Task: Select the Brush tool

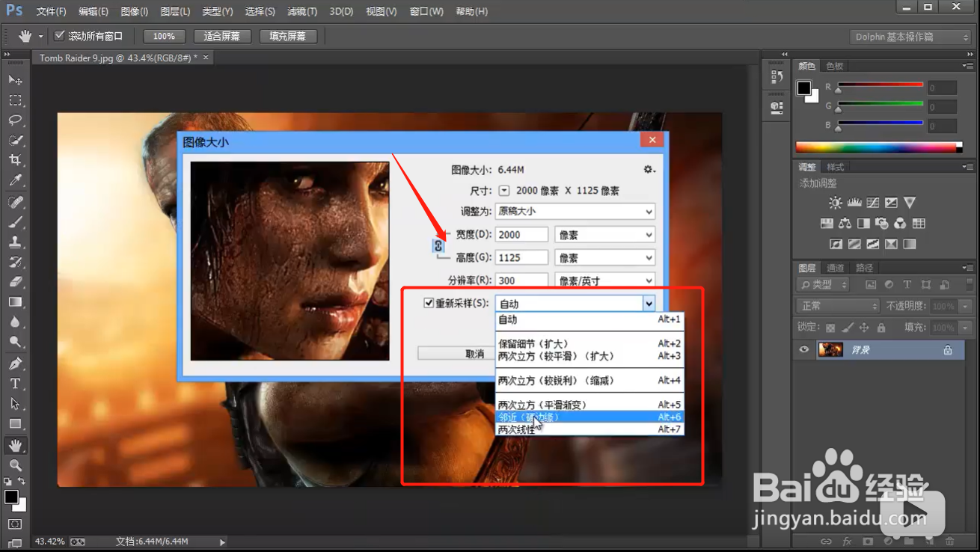Action: click(15, 222)
